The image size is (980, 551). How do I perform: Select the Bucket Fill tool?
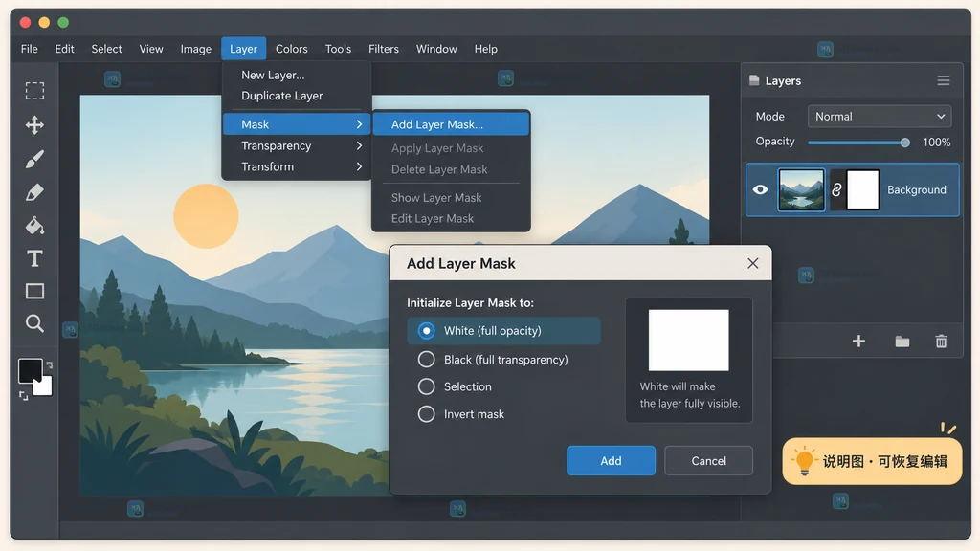[x=34, y=226]
